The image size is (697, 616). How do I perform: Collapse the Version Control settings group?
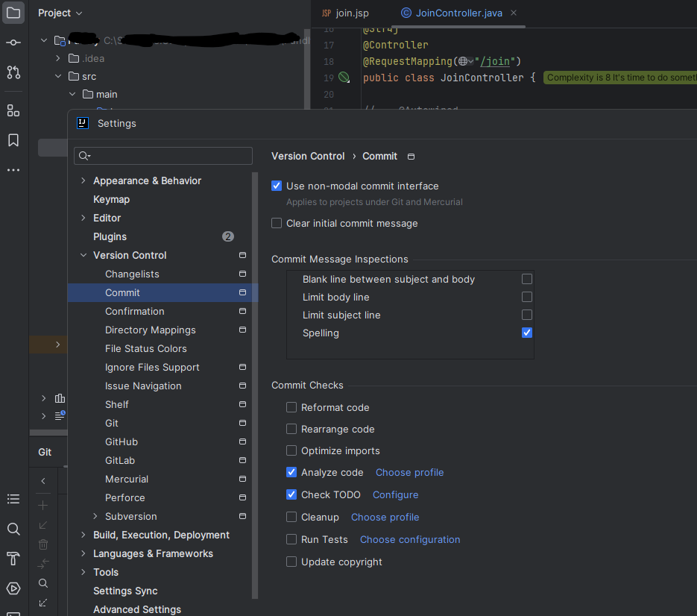[83, 255]
